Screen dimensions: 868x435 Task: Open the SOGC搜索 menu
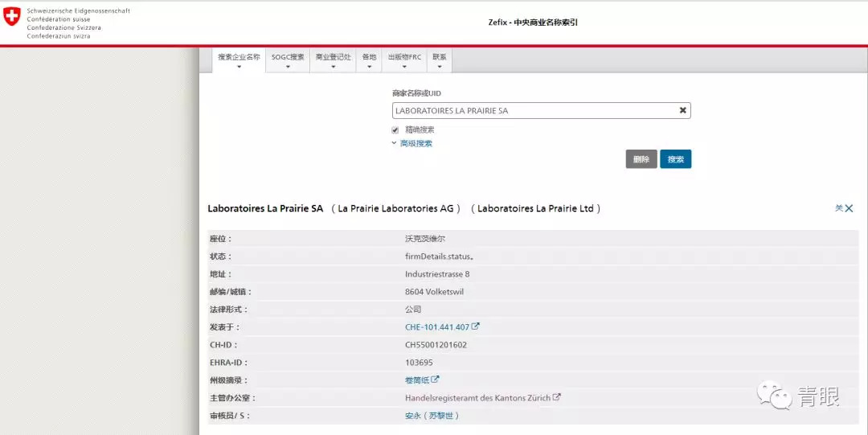[287, 60]
